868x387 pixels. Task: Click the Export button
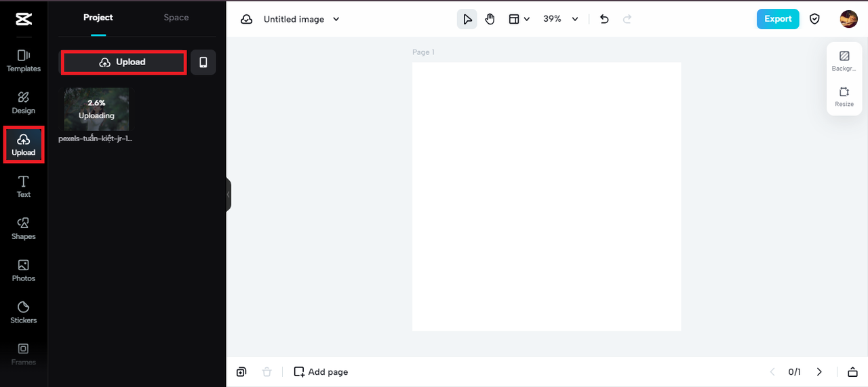(x=778, y=19)
